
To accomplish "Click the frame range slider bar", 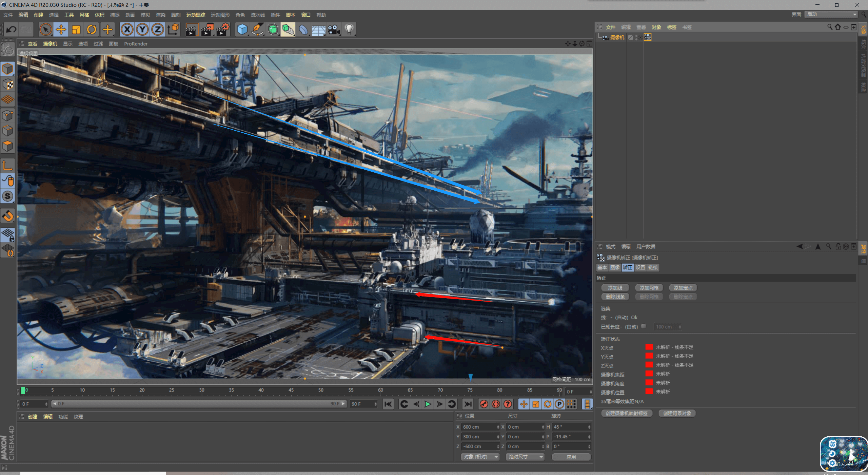I will click(x=199, y=404).
